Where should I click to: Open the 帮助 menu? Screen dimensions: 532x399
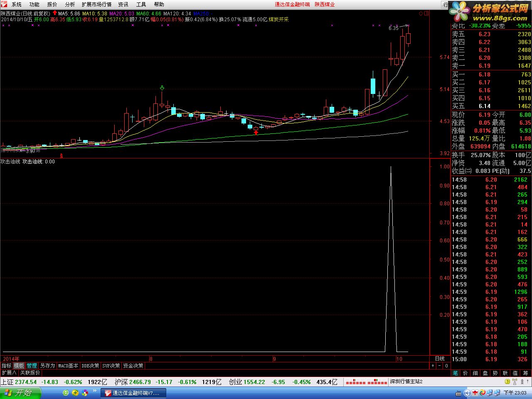(x=159, y=5)
